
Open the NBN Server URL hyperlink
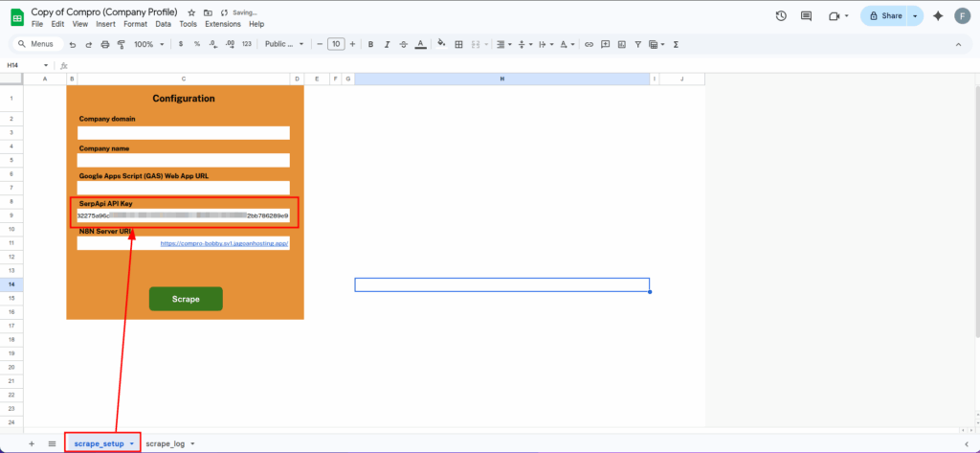(224, 243)
